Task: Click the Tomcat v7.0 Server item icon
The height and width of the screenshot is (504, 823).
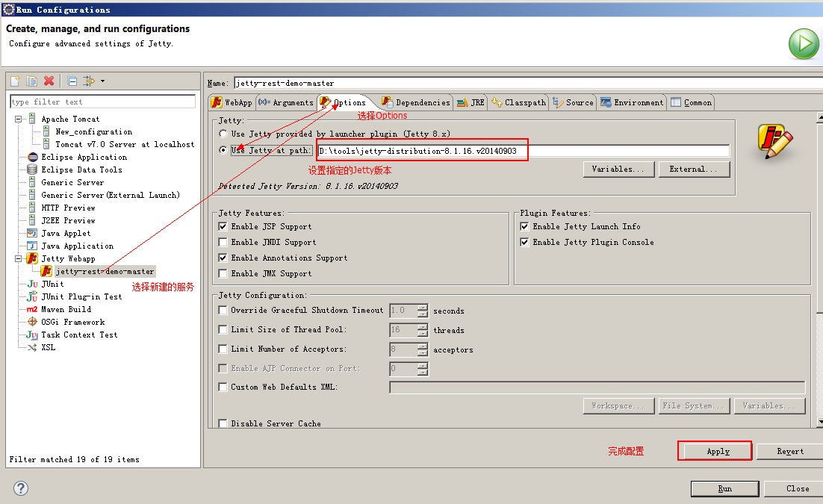Action: tap(47, 144)
